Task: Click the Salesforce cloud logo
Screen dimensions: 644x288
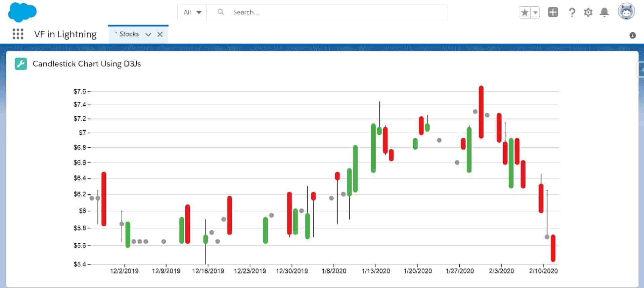Action: pyautogui.click(x=22, y=12)
